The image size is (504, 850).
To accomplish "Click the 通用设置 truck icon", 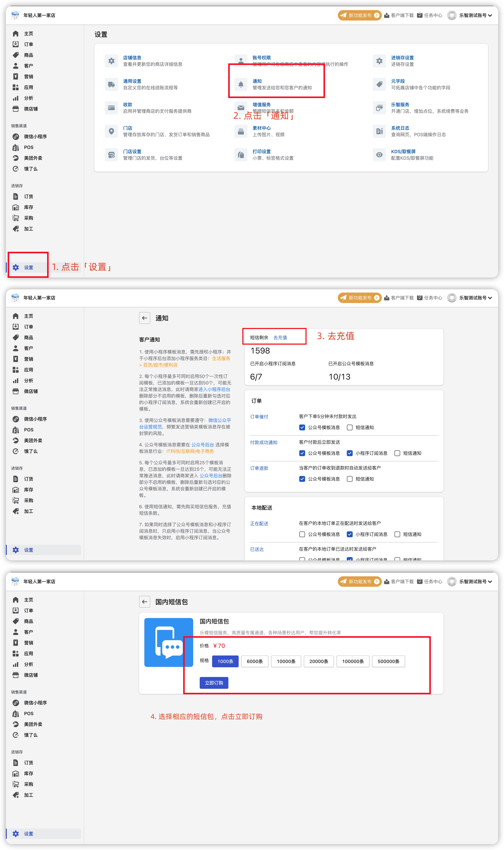I will 111,84.
